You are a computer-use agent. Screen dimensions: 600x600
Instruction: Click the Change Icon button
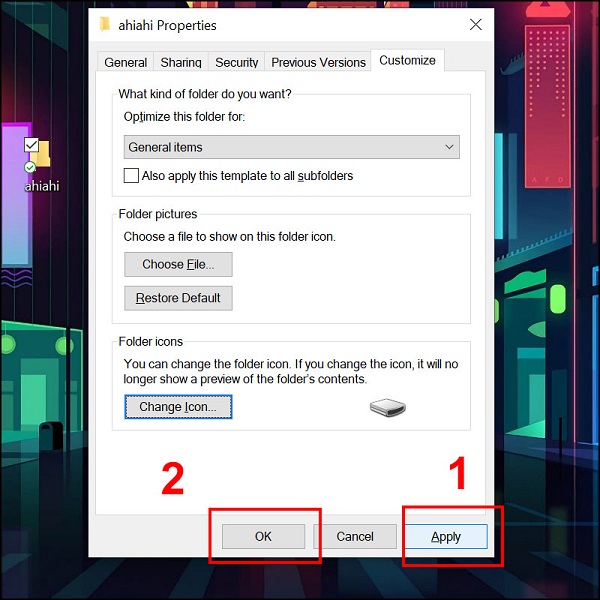coord(178,407)
